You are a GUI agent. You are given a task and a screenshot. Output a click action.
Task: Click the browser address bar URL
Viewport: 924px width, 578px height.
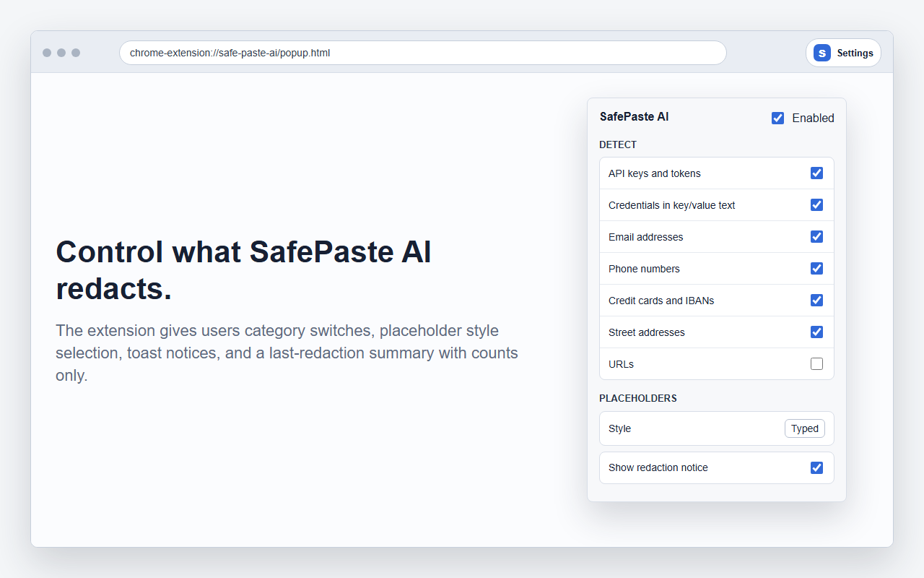(x=422, y=53)
